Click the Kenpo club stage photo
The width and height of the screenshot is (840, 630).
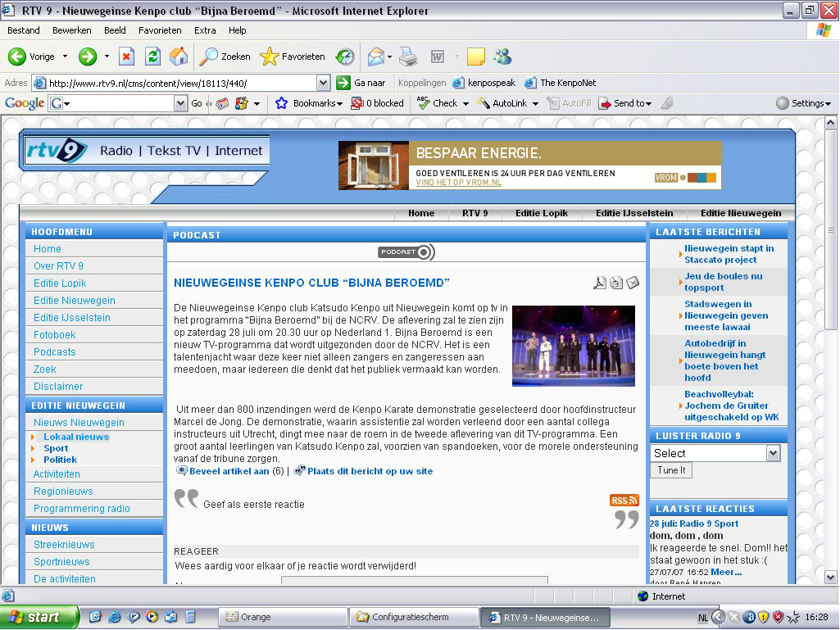coord(573,346)
